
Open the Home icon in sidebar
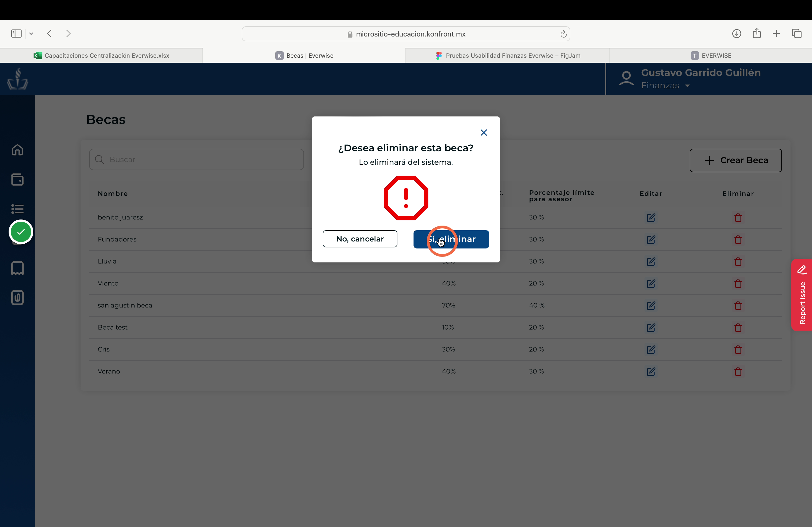[x=17, y=150]
